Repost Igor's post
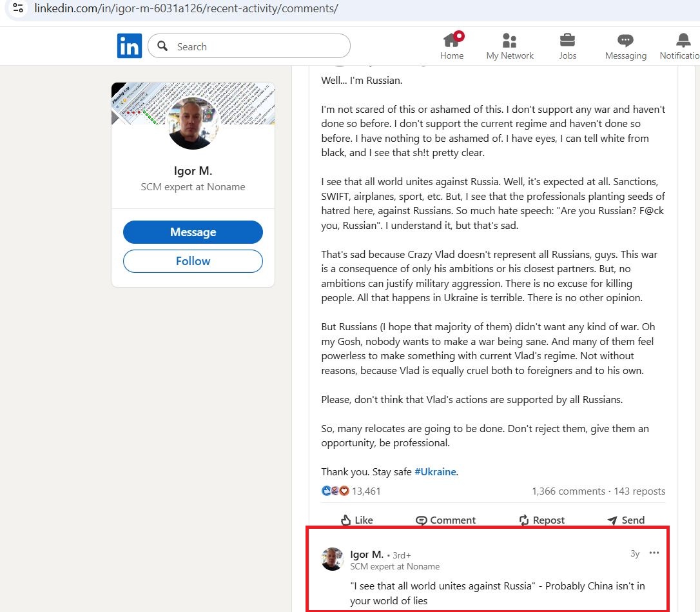This screenshot has width=700, height=612. pyautogui.click(x=541, y=520)
